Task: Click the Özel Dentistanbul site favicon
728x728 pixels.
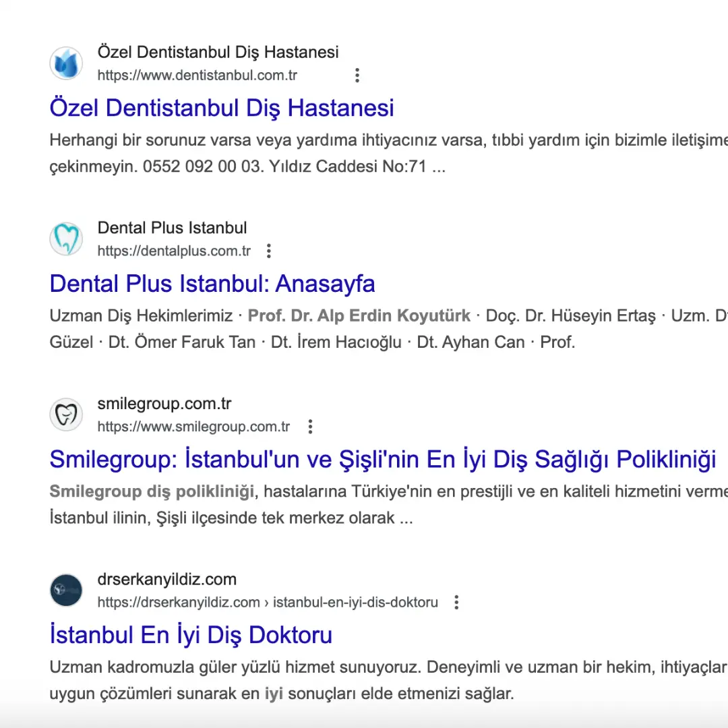Action: (66, 63)
